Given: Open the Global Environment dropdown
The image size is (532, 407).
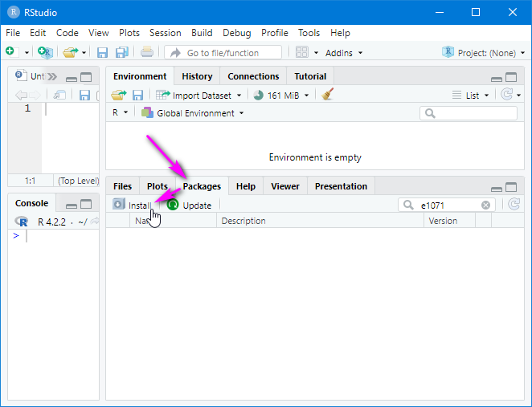Looking at the screenshot, I should point(192,113).
